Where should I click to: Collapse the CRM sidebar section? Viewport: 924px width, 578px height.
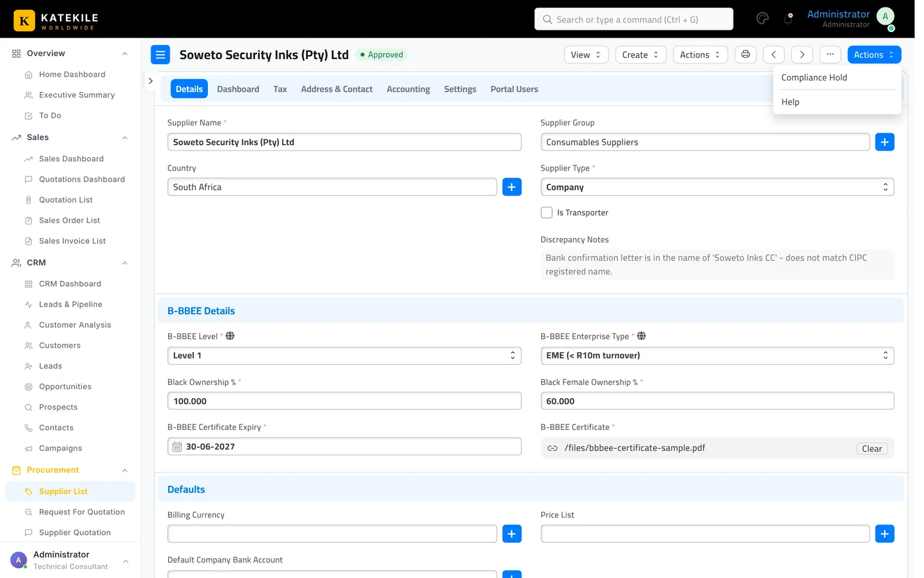125,263
